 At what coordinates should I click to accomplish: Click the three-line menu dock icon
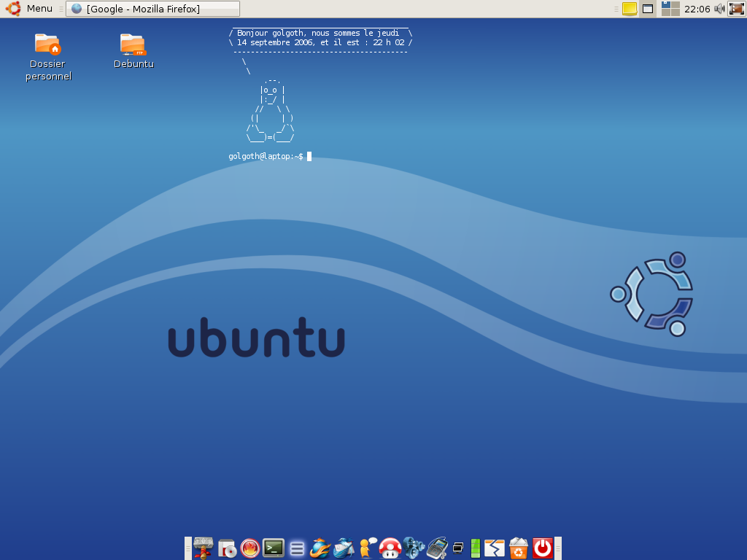pos(297,548)
